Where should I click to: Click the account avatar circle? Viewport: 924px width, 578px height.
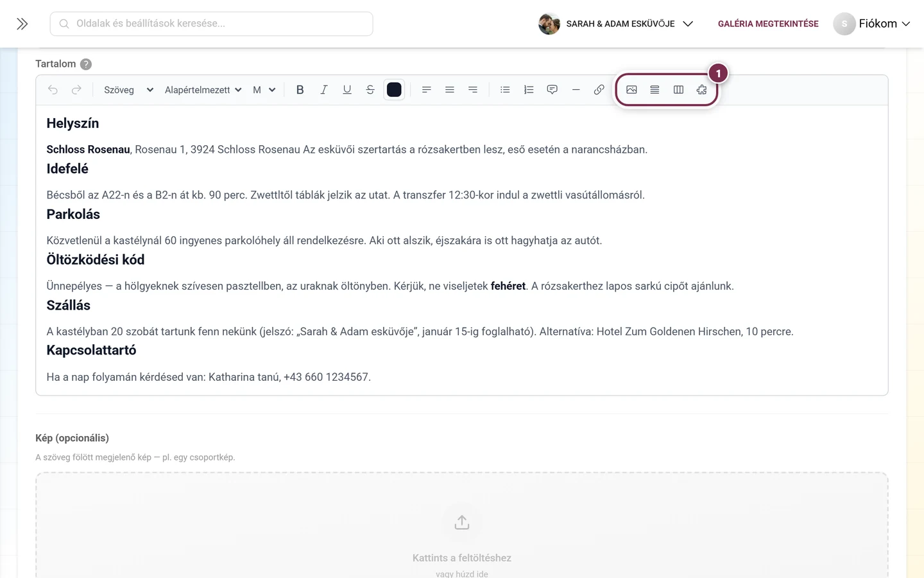[x=844, y=24]
